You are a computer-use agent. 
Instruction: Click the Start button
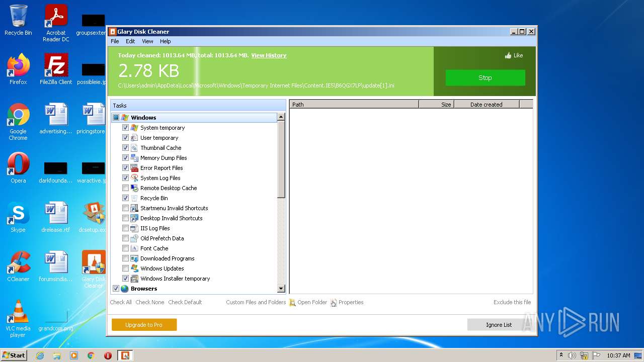tap(14, 355)
